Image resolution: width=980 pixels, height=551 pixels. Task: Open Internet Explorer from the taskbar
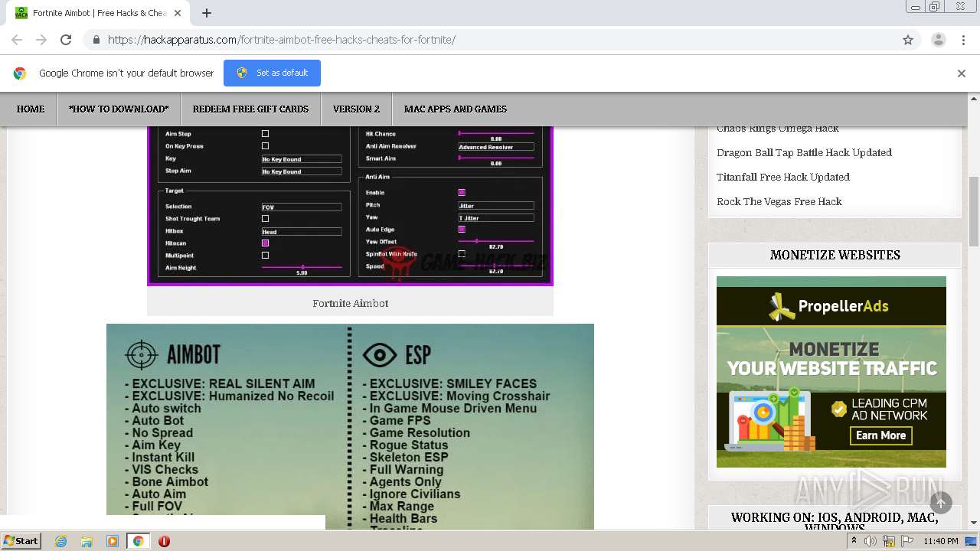pos(60,541)
